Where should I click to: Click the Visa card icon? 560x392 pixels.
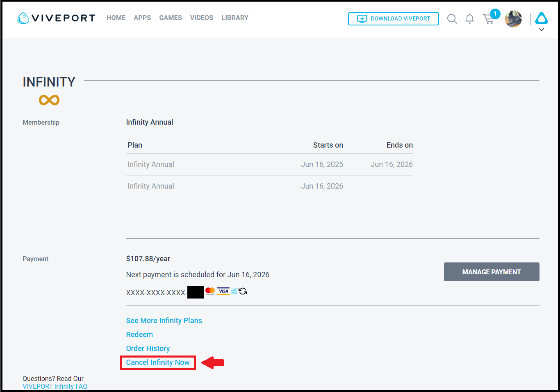(x=223, y=291)
